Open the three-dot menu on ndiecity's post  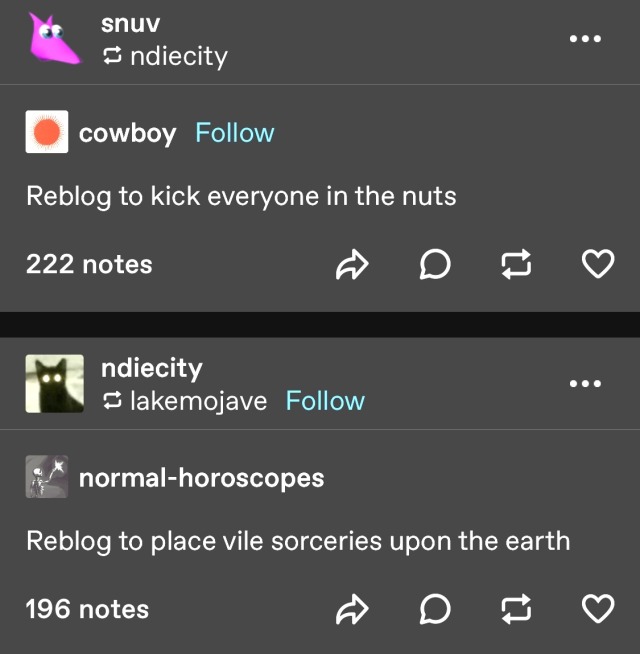[x=585, y=383]
